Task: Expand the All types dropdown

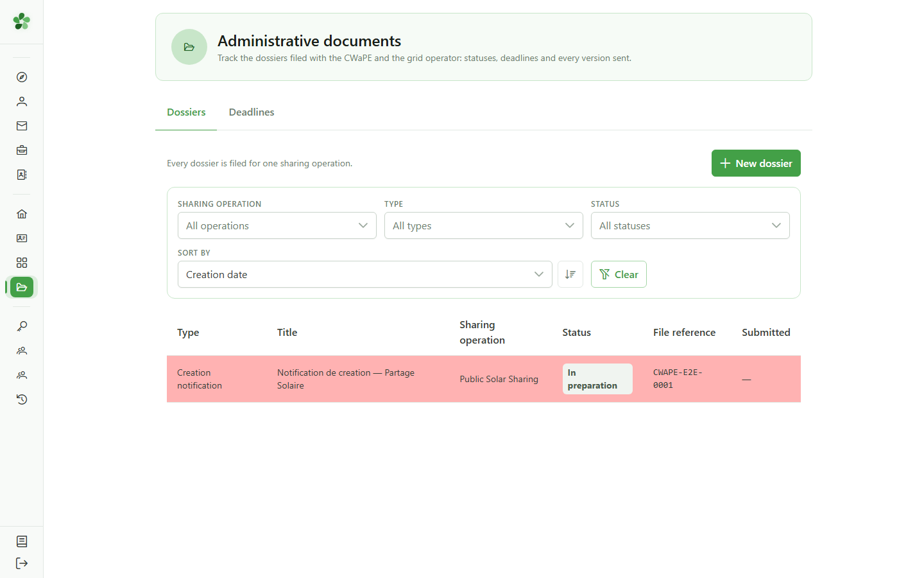Action: (484, 225)
